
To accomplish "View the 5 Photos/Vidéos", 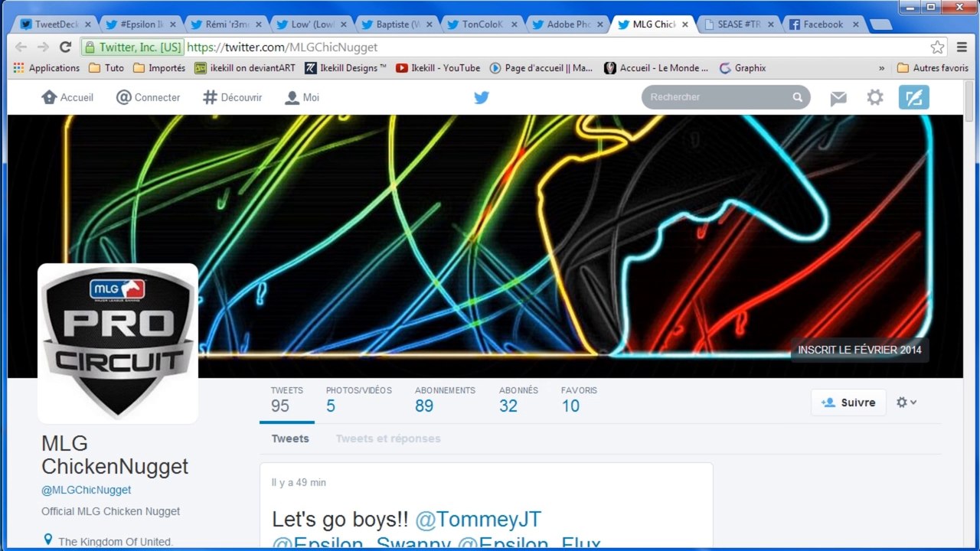I will [358, 400].
